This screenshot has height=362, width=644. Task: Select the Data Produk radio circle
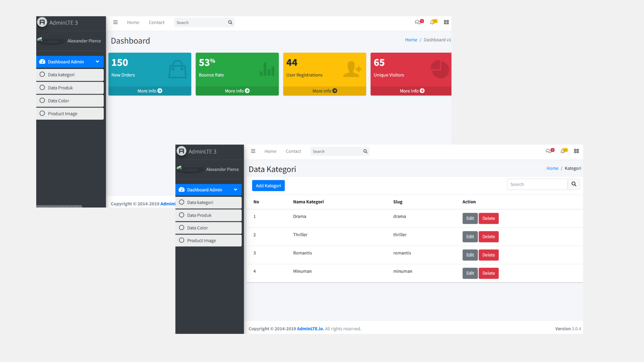tap(42, 88)
